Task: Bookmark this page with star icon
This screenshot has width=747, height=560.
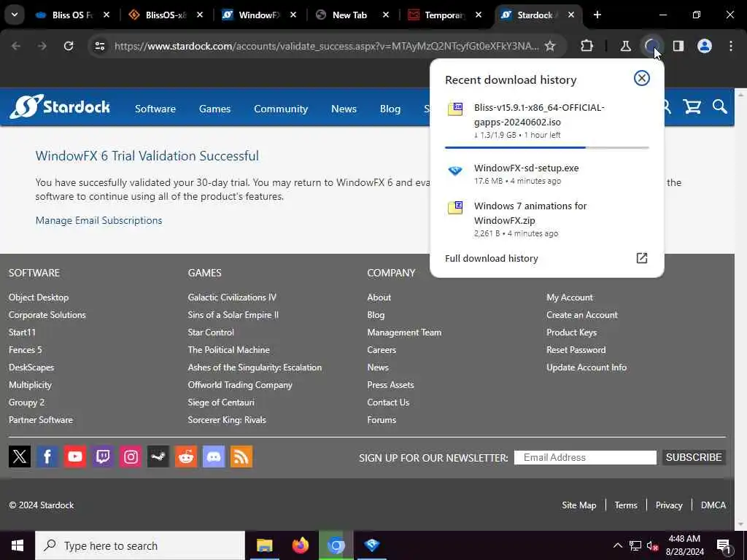Action: [x=550, y=46]
